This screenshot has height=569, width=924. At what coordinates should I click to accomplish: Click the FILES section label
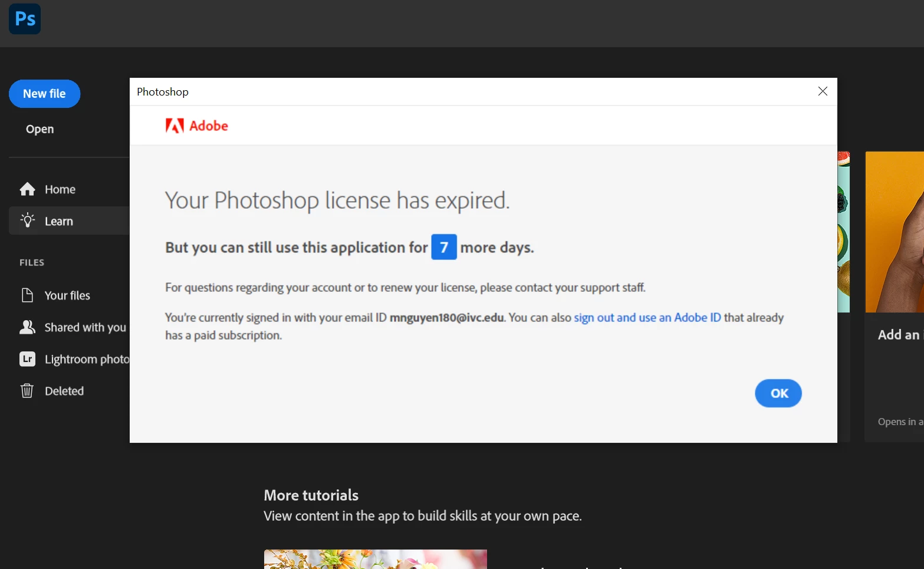pyautogui.click(x=32, y=262)
